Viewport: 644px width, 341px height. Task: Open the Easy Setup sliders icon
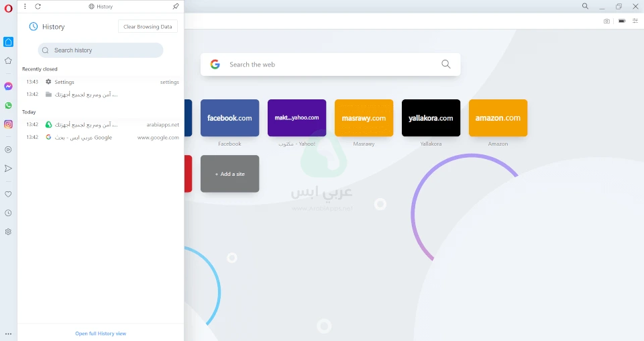(x=635, y=21)
